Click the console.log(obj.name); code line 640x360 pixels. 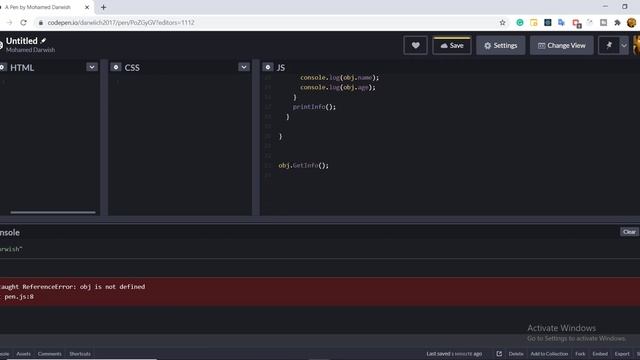point(339,77)
